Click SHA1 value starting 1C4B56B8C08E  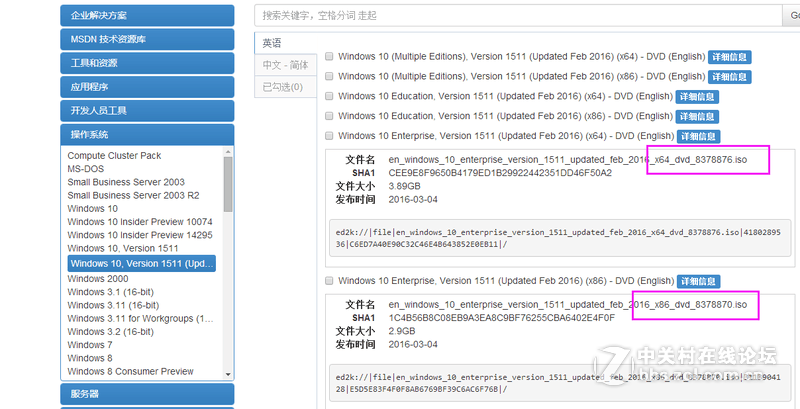[502, 318]
